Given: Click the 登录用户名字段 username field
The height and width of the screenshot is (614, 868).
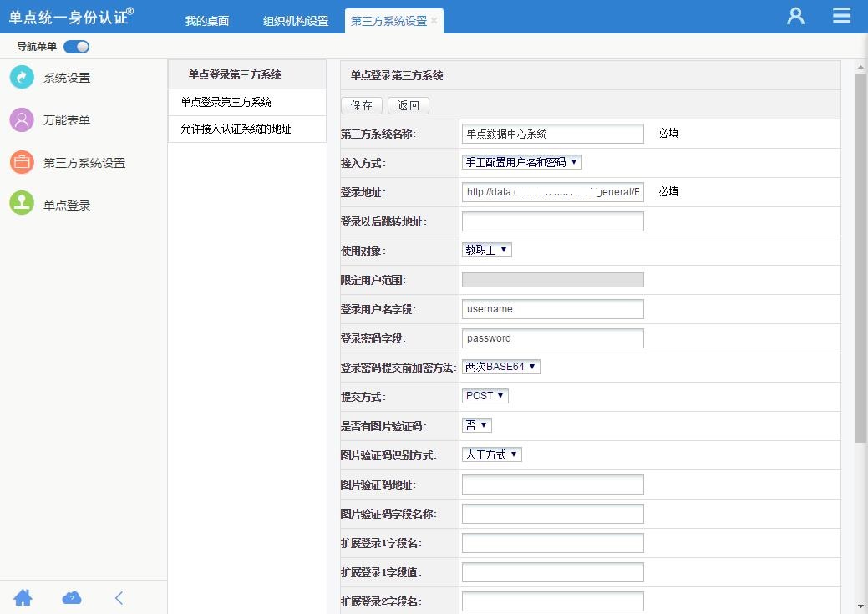Looking at the screenshot, I should pyautogui.click(x=552, y=309).
